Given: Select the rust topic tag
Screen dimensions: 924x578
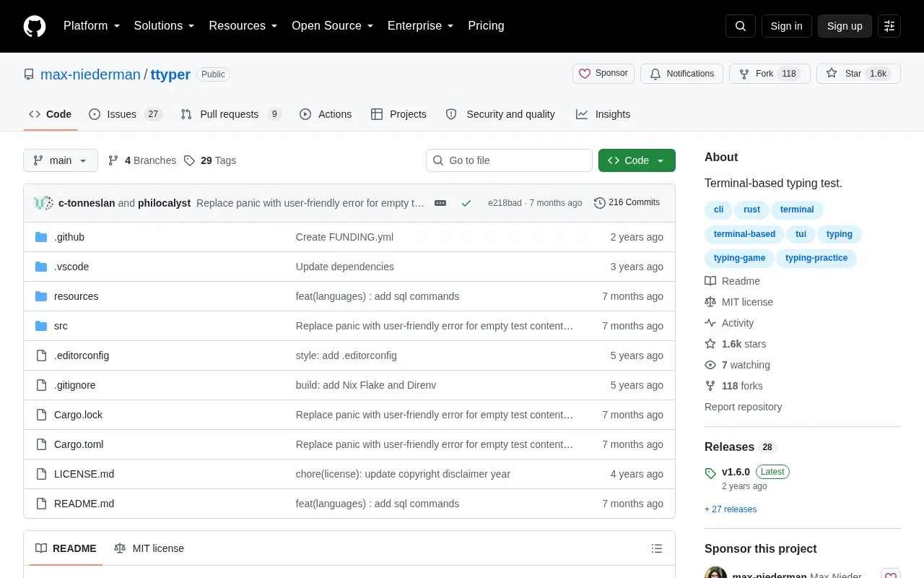Looking at the screenshot, I should click(x=751, y=210).
